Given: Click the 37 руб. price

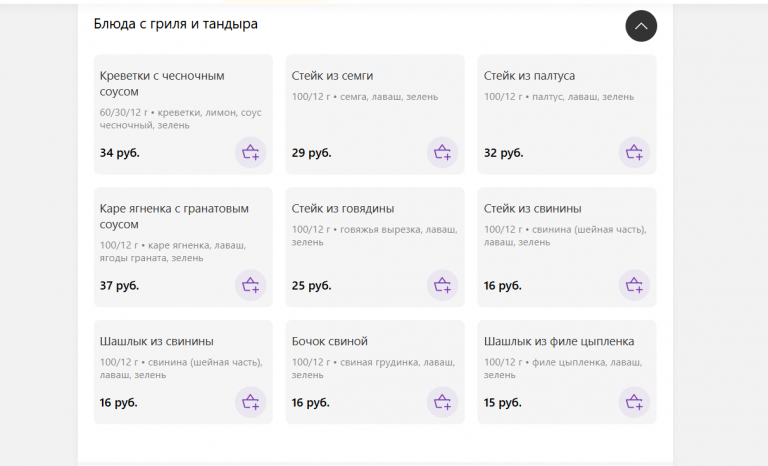Looking at the screenshot, I should click(120, 286).
